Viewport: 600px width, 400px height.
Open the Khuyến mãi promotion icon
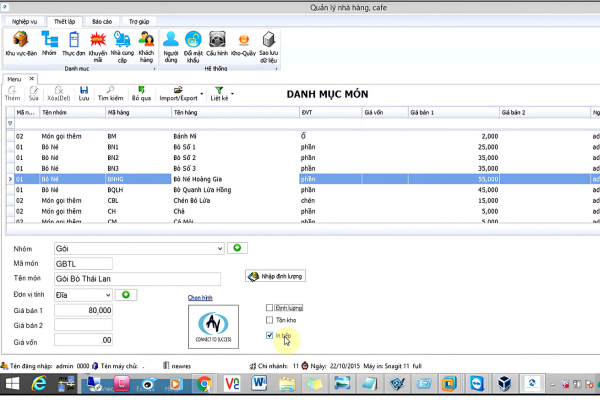[x=98, y=47]
